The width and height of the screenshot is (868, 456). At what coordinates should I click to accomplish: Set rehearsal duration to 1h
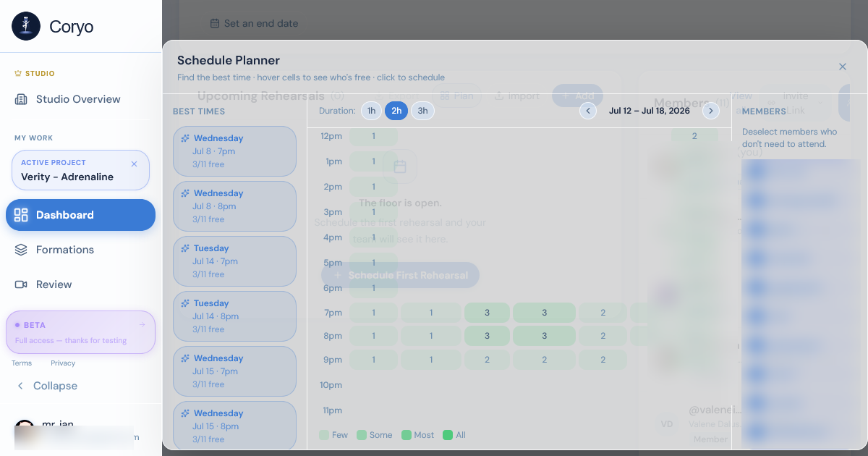372,111
